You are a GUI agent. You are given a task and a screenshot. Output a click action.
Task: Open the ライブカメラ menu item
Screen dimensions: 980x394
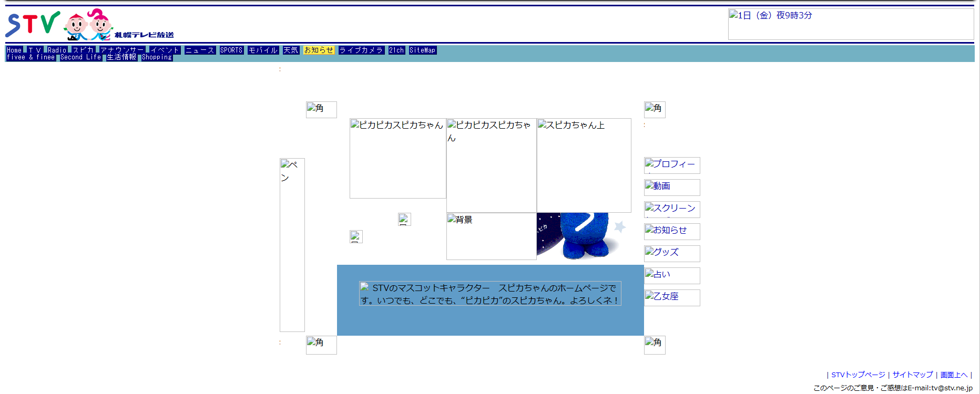pyautogui.click(x=361, y=50)
